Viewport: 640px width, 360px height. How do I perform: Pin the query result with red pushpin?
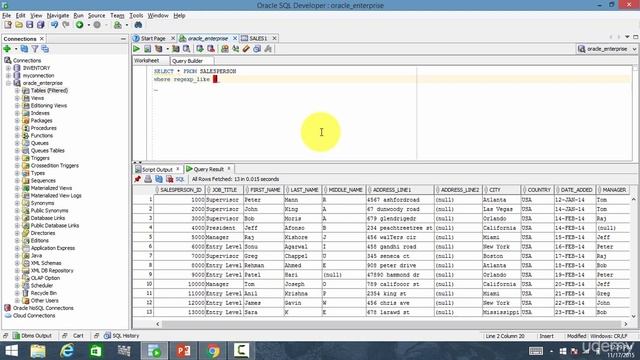138,179
